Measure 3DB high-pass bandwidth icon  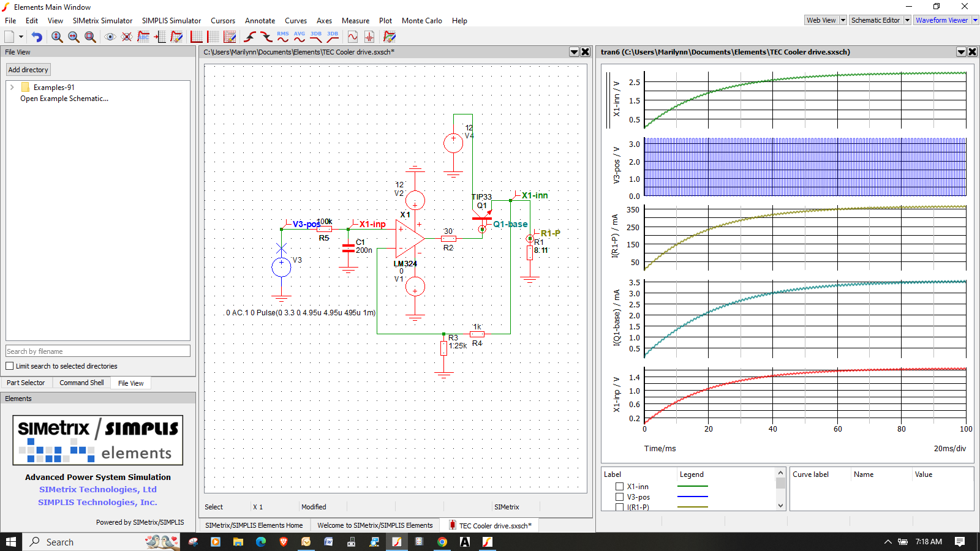click(x=333, y=37)
